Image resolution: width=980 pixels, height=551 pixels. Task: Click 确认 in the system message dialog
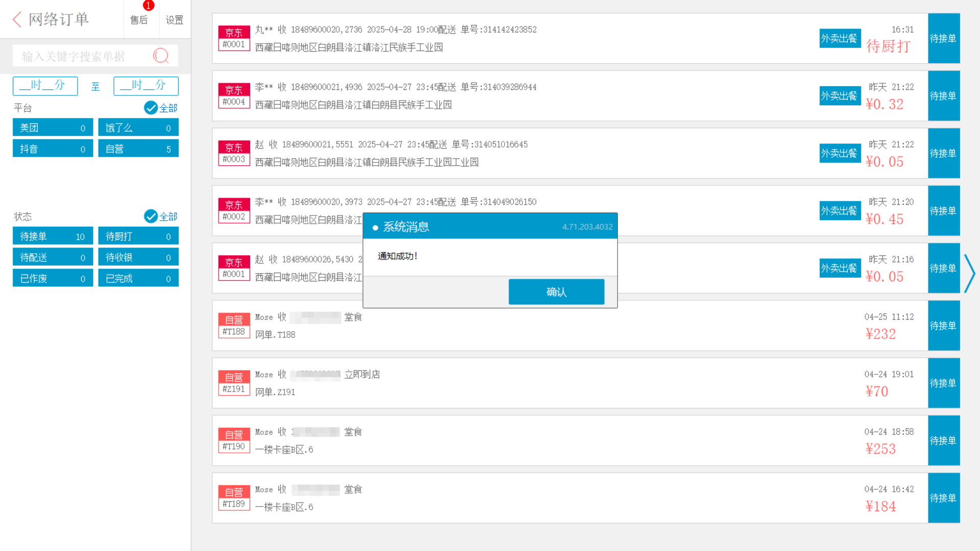point(556,292)
